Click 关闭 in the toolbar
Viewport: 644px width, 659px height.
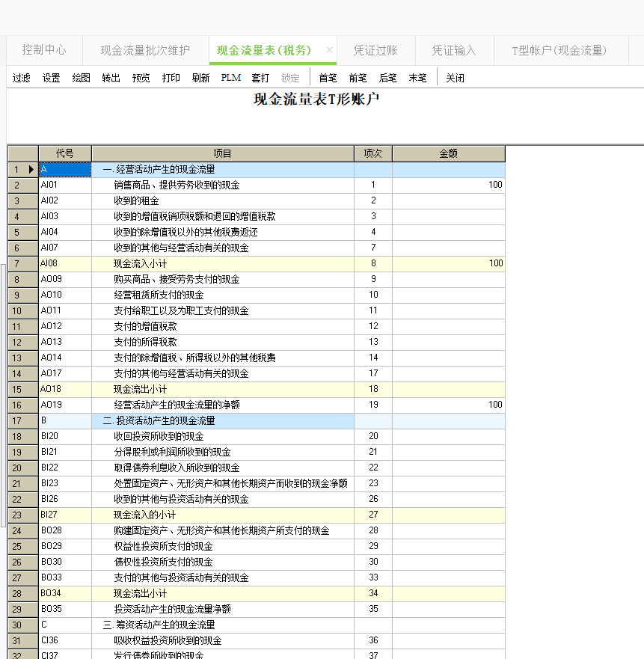[455, 78]
